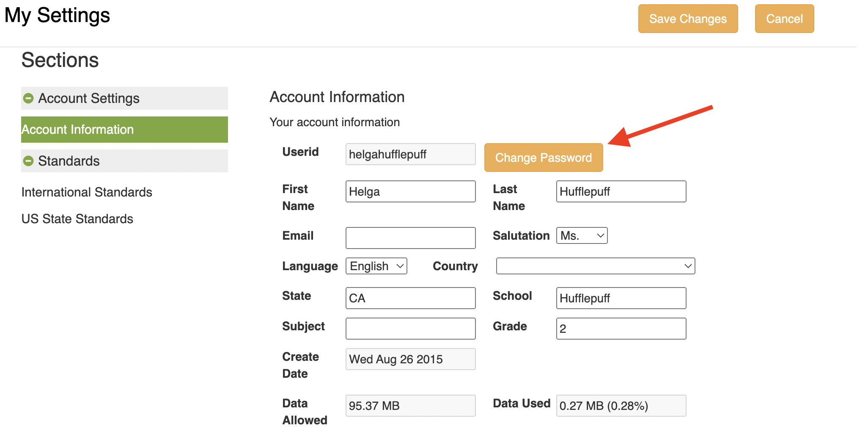Viewport: 868px width, 437px height.
Task: Open the Language dropdown
Action: (376, 266)
